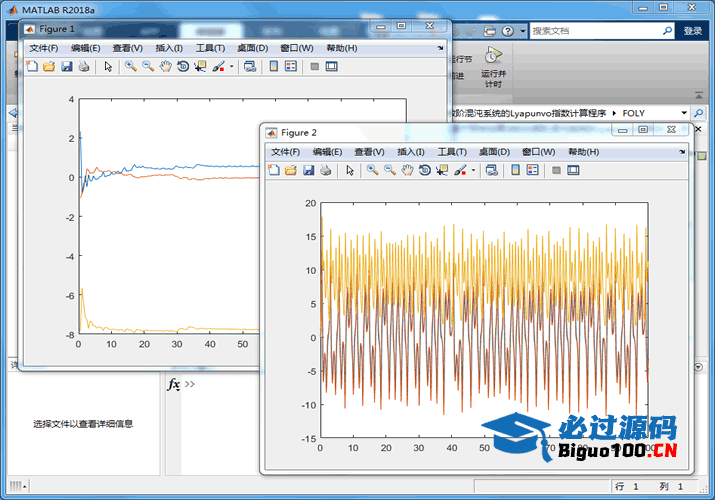Open 文件(F) menu in Figure 2
The width and height of the screenshot is (715, 500).
285,152
